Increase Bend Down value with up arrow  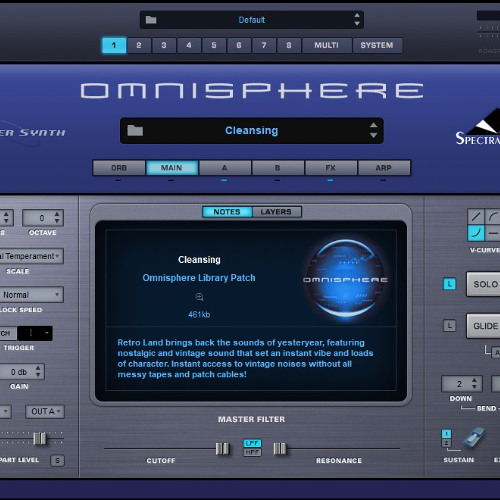(474, 380)
